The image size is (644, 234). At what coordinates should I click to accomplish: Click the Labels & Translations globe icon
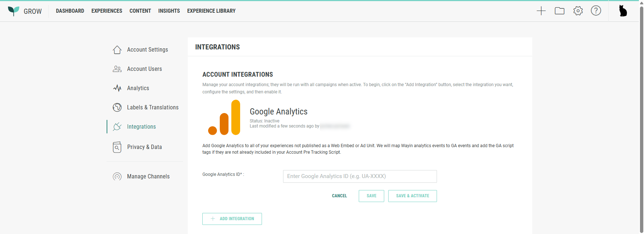(117, 108)
